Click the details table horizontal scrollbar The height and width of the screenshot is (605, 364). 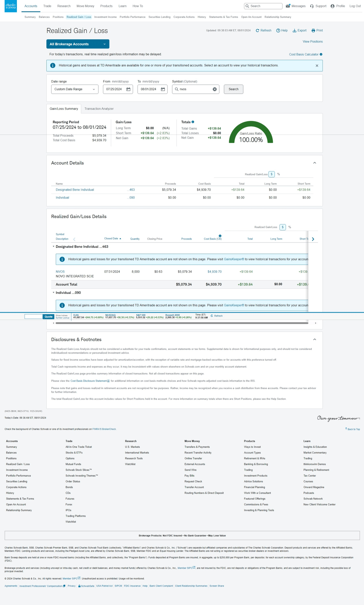tap(182, 323)
